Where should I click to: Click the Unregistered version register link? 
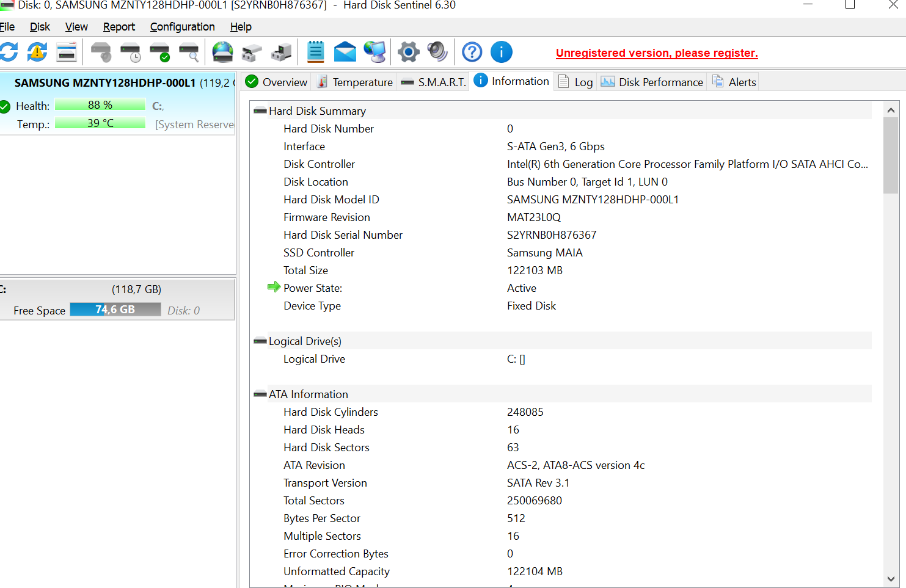pos(657,53)
